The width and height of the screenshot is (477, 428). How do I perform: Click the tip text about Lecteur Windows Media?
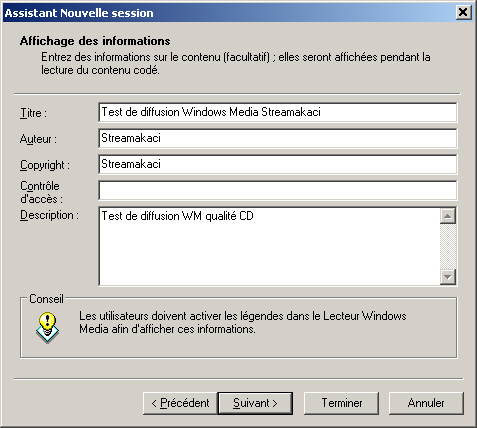pyautogui.click(x=243, y=322)
